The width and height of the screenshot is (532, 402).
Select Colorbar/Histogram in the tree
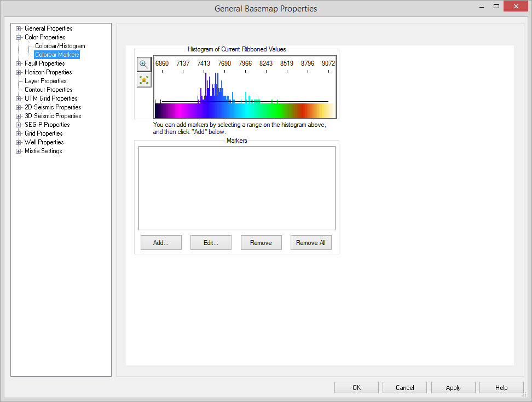click(60, 46)
